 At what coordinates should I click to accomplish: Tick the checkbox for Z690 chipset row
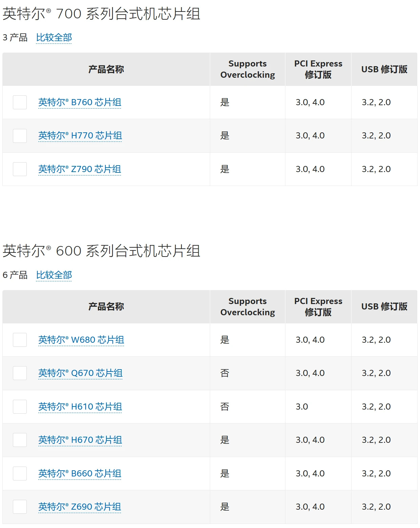tap(20, 507)
